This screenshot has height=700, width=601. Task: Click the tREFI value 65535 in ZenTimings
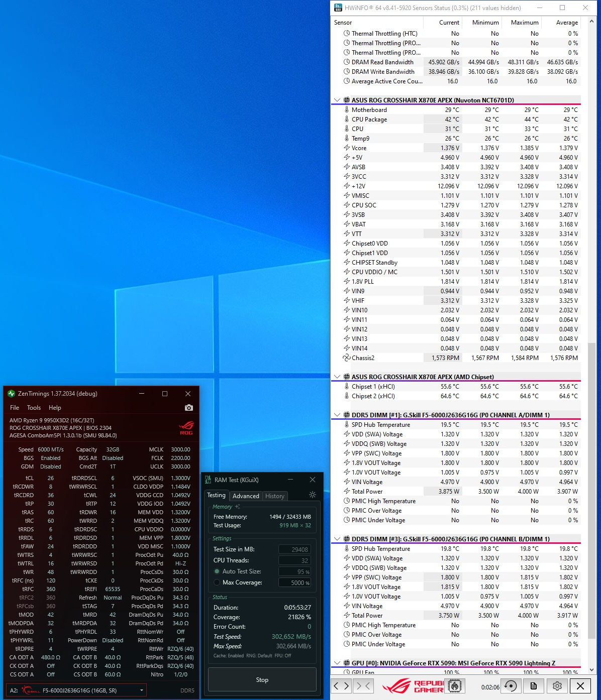(x=113, y=589)
